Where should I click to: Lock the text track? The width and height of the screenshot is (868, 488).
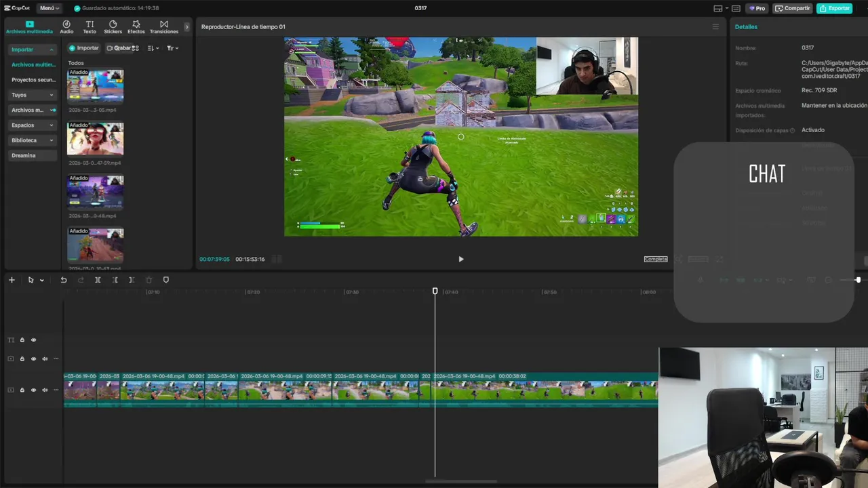(22, 340)
